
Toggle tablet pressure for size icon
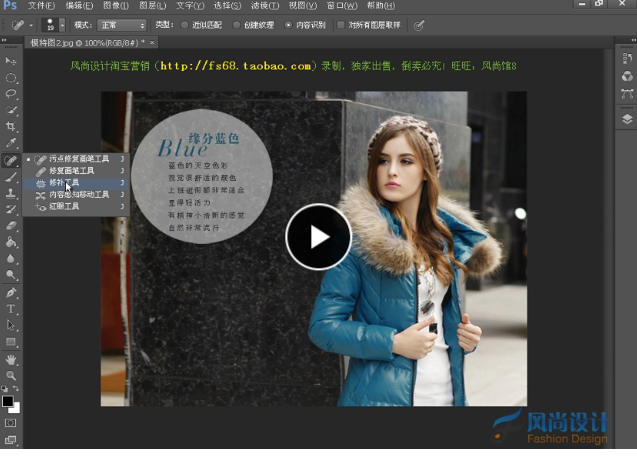pos(418,26)
